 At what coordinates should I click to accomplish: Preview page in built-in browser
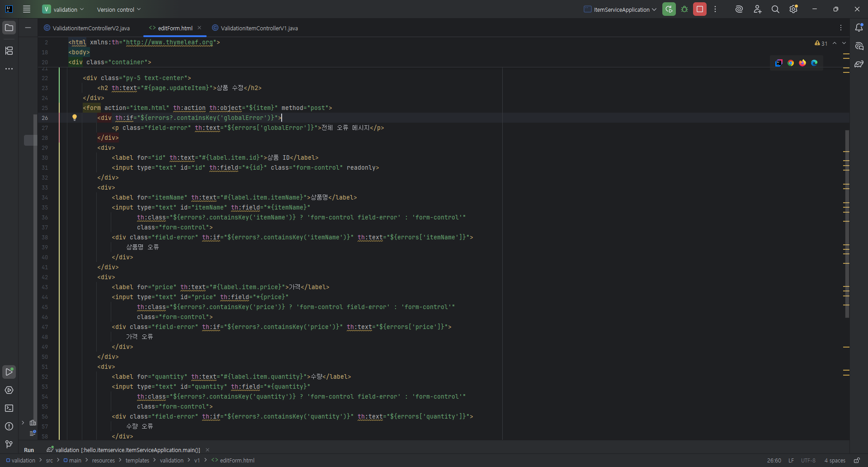click(x=779, y=63)
